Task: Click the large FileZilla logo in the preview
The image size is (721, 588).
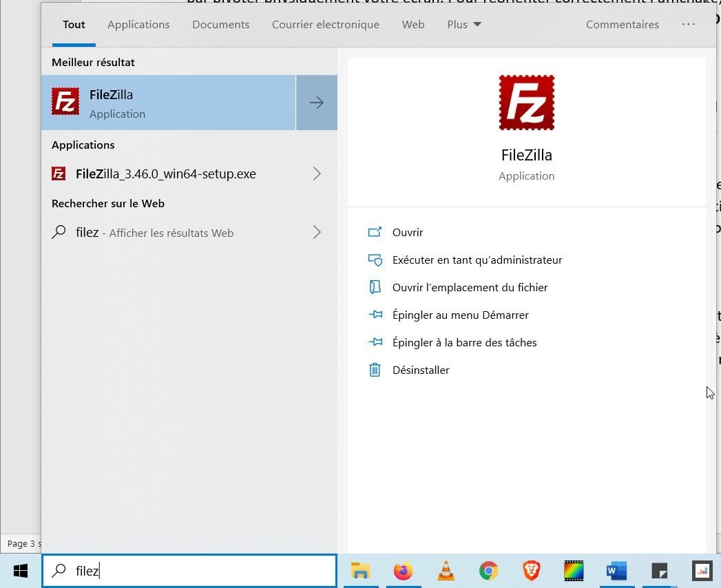Action: (x=527, y=103)
